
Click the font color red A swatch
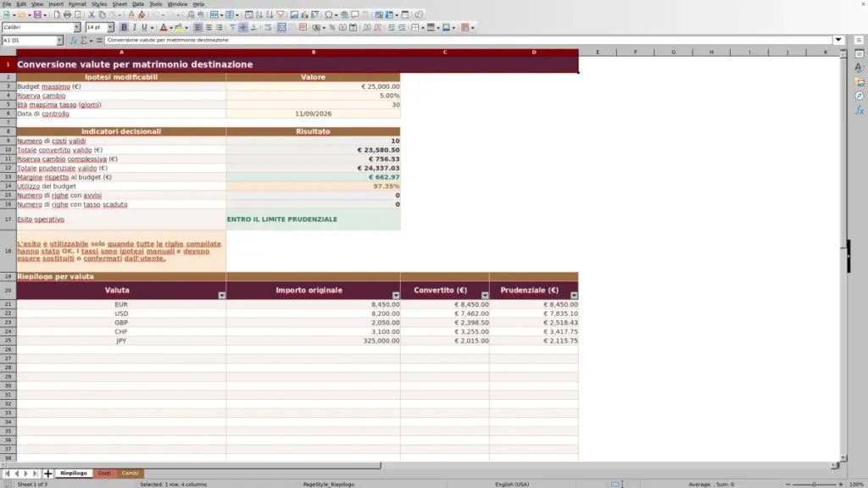coord(164,27)
